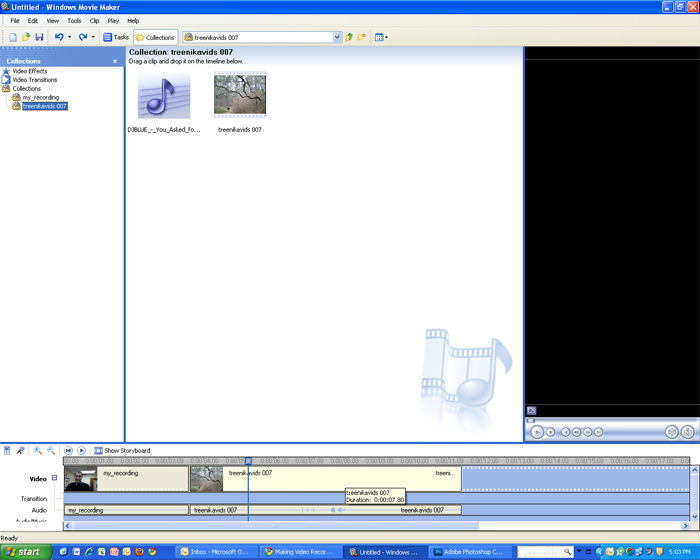Save the project with the floppy disk icon
This screenshot has height=560, width=700.
click(39, 38)
